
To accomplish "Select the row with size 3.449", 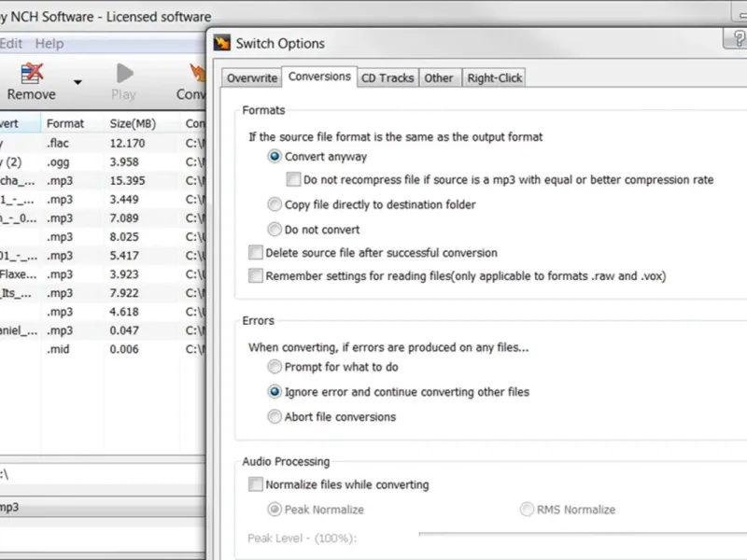I will point(103,199).
